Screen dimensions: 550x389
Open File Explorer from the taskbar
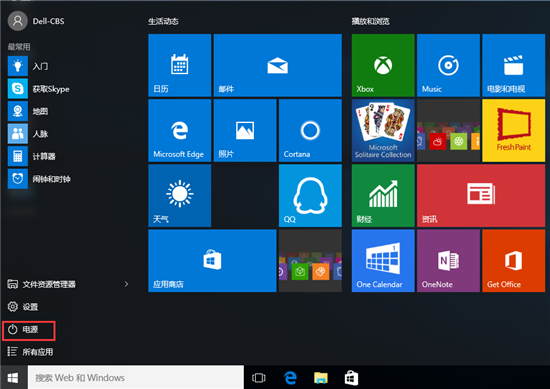point(321,378)
